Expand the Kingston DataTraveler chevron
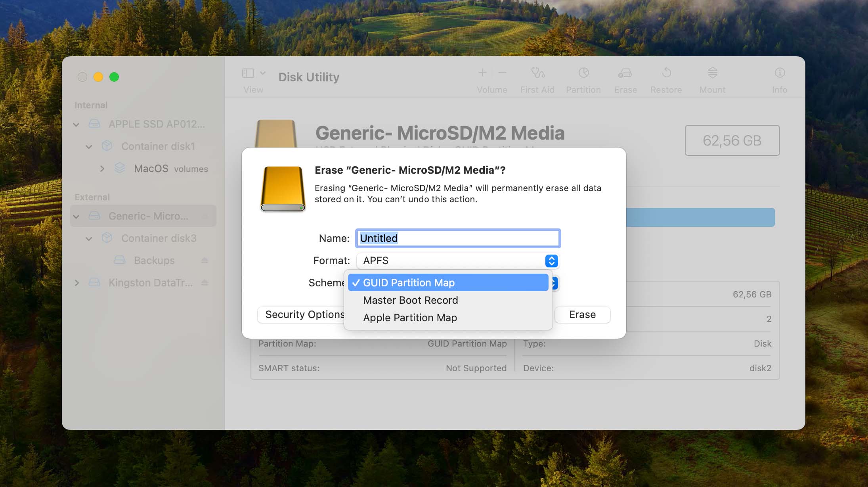868x487 pixels. [x=76, y=283]
